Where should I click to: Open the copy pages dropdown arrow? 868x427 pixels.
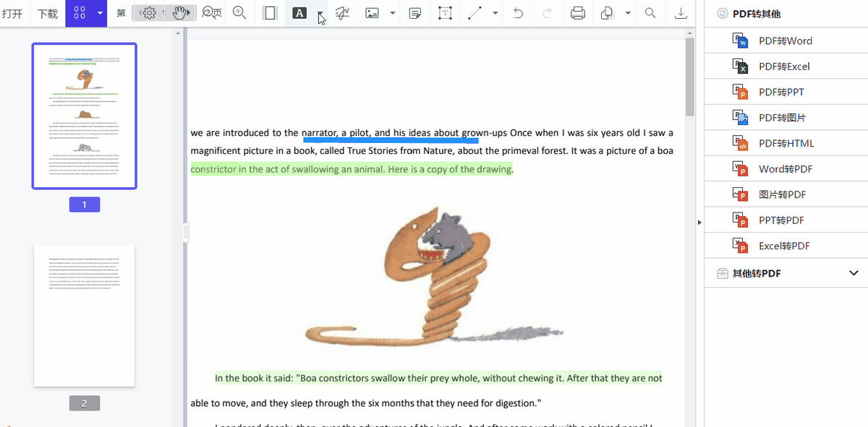pyautogui.click(x=628, y=13)
